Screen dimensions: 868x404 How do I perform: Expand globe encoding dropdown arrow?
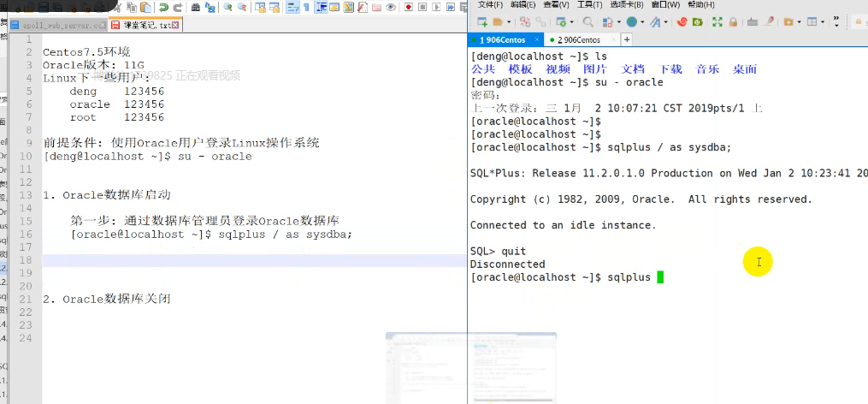pos(642,22)
